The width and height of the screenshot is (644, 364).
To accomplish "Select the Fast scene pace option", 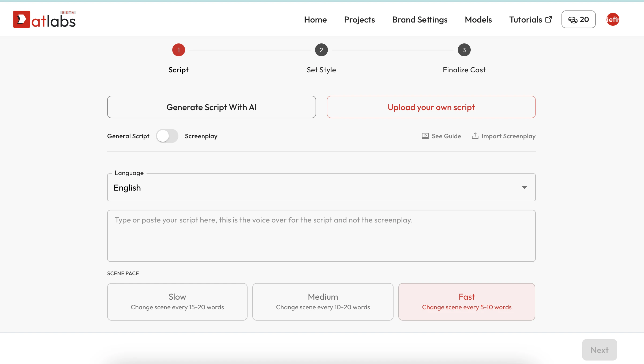I will click(467, 302).
